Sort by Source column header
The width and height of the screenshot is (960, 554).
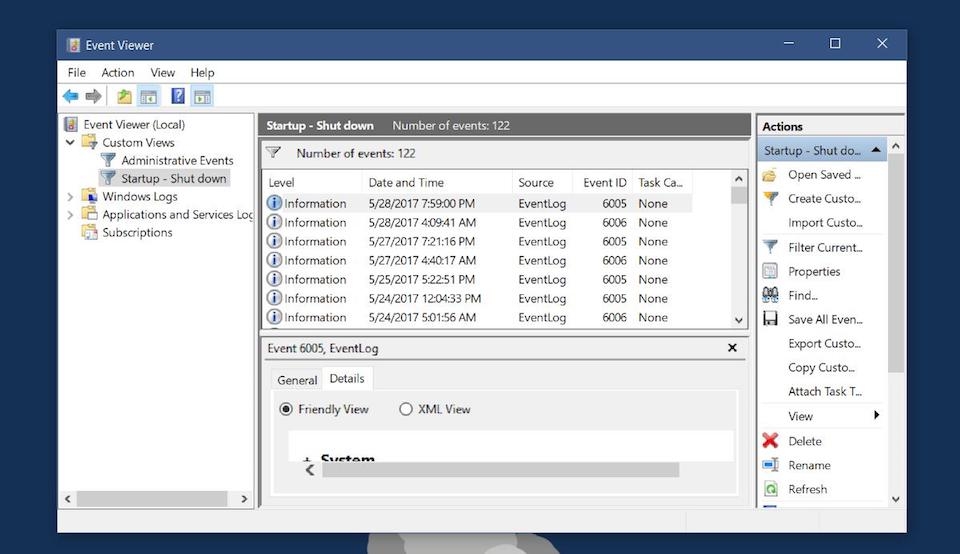542,182
